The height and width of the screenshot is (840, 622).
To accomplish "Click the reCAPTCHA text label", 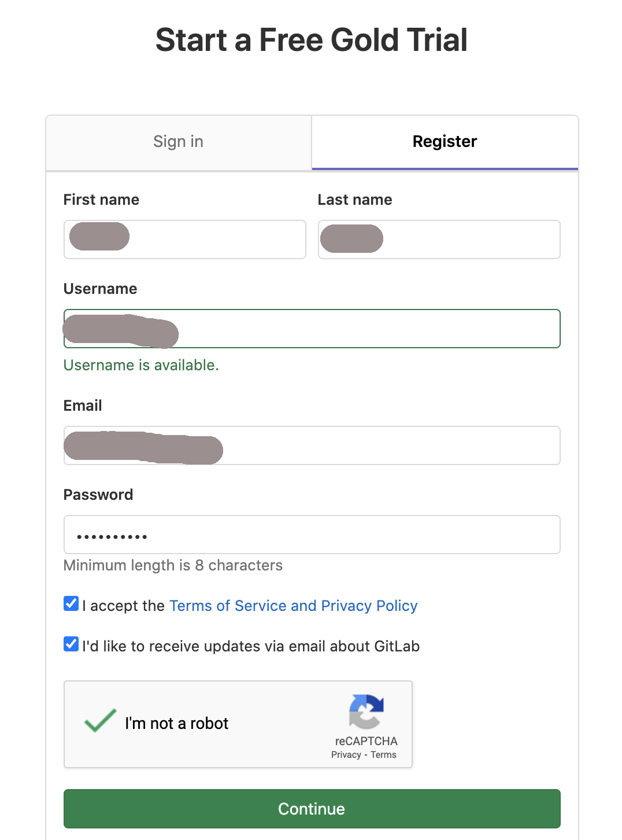I will pyautogui.click(x=366, y=741).
